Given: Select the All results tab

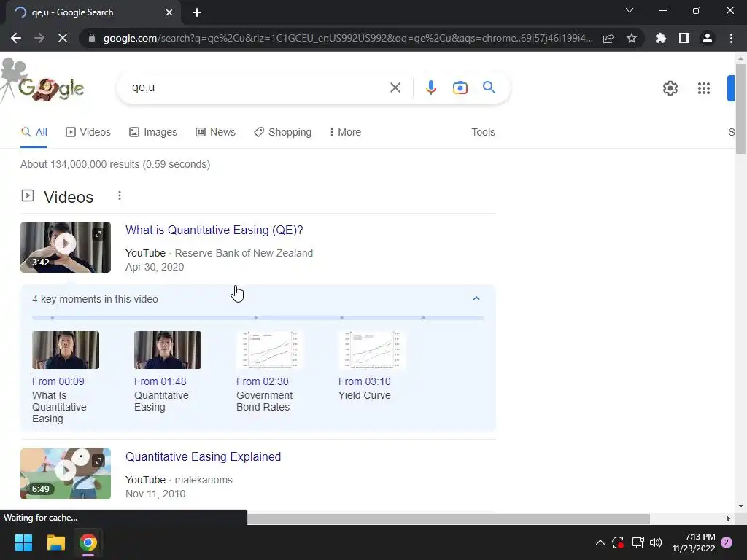Looking at the screenshot, I should [x=34, y=132].
